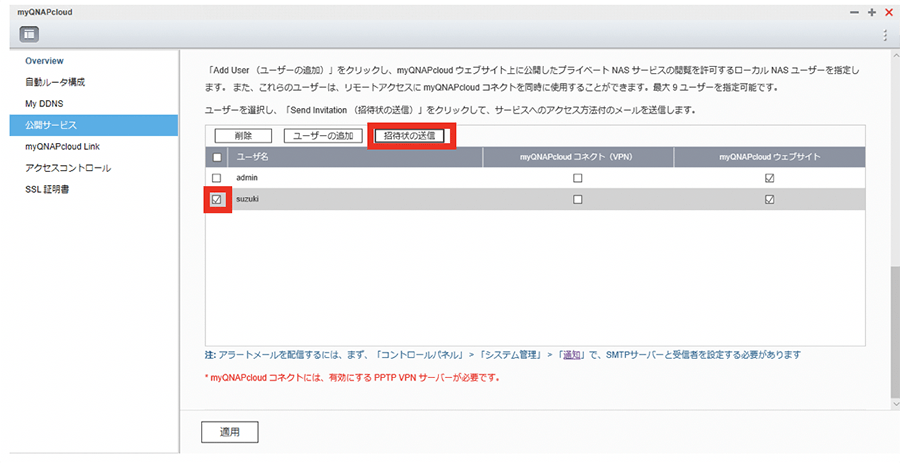Open SSL 証明書 page
Viewport: 900px width, 463px height.
click(47, 189)
